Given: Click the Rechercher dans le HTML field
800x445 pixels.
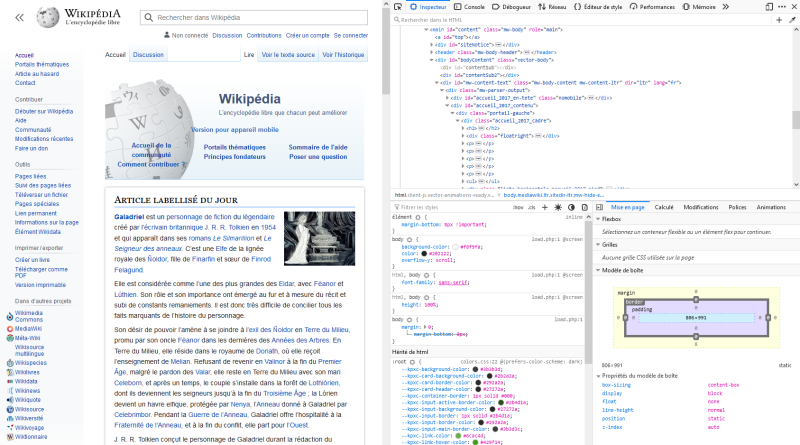Looking at the screenshot, I should pos(583,20).
